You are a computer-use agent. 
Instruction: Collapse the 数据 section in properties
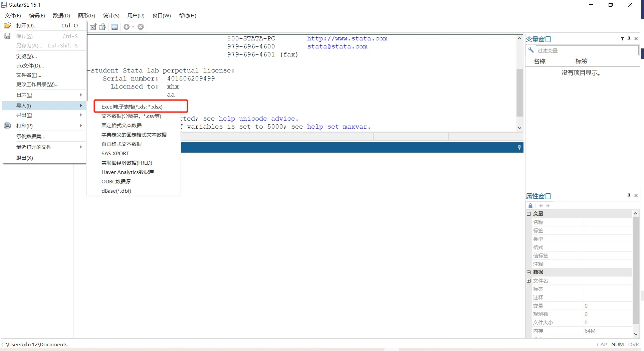(x=529, y=272)
